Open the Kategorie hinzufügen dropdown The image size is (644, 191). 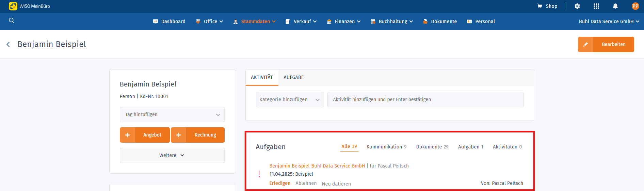coord(290,99)
